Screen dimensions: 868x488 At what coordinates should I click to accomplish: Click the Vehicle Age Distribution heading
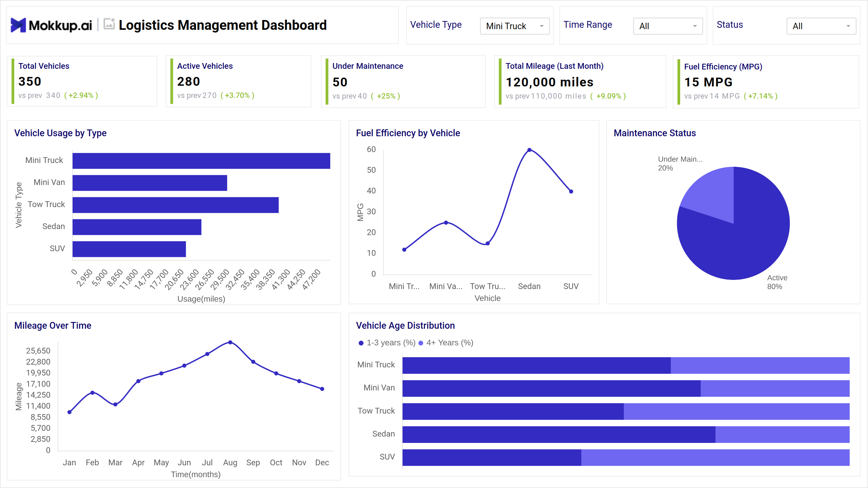click(405, 326)
